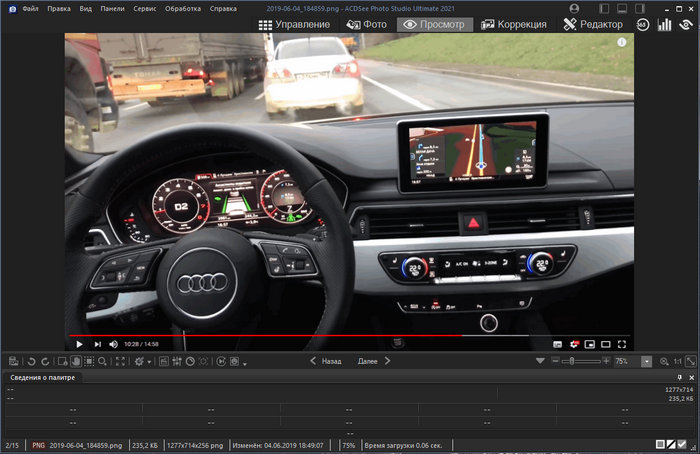Click the zoom slider handle

pyautogui.click(x=571, y=361)
